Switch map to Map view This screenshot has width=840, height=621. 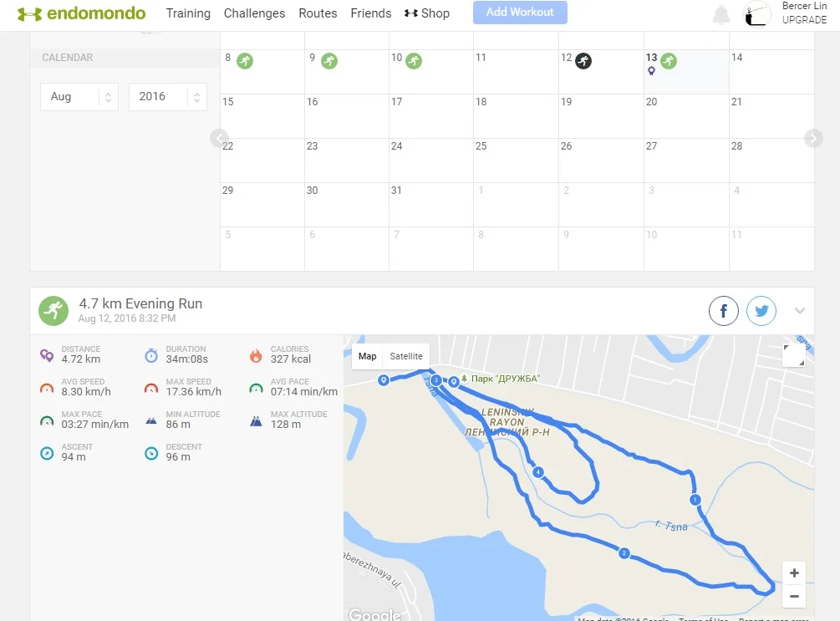pos(368,356)
